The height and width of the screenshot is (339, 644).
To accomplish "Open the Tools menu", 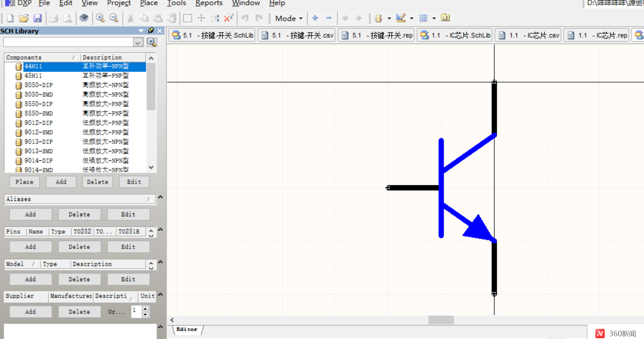I will tap(177, 3).
